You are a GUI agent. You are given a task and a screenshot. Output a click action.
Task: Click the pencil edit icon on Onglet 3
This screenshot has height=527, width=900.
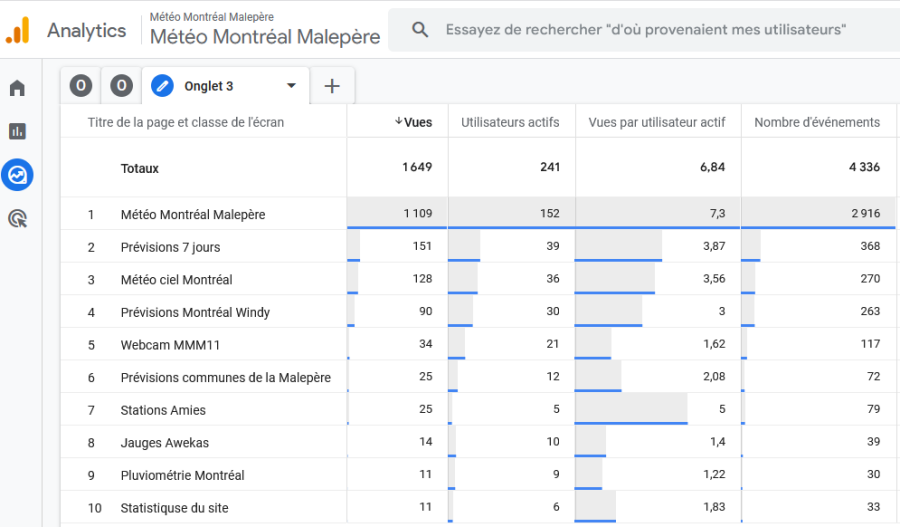162,86
